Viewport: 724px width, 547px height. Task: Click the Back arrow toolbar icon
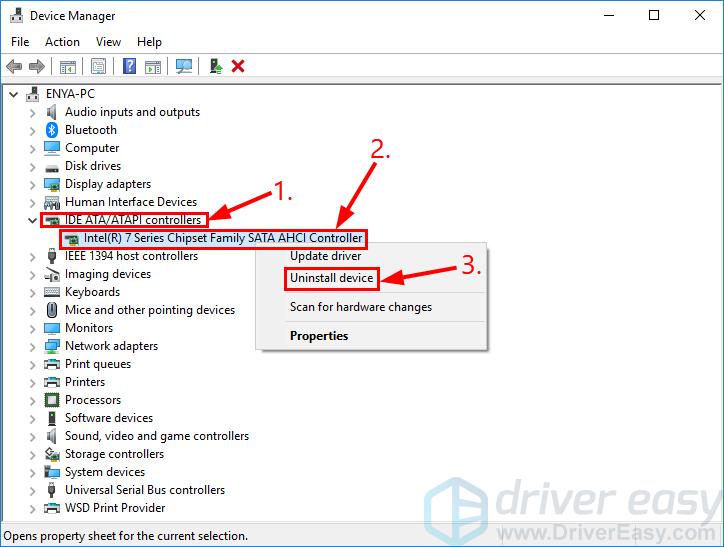(x=14, y=66)
